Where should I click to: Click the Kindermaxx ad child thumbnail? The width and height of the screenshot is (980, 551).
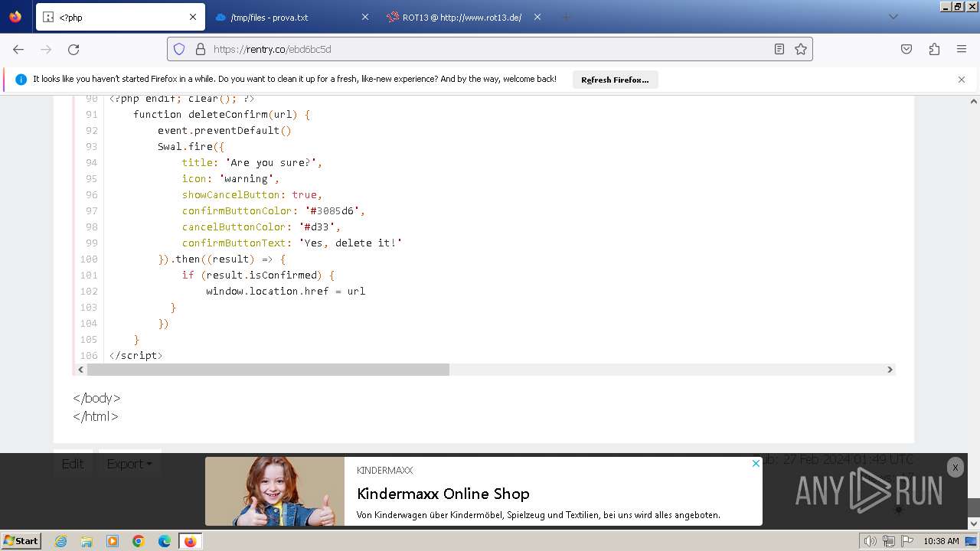pos(275,491)
